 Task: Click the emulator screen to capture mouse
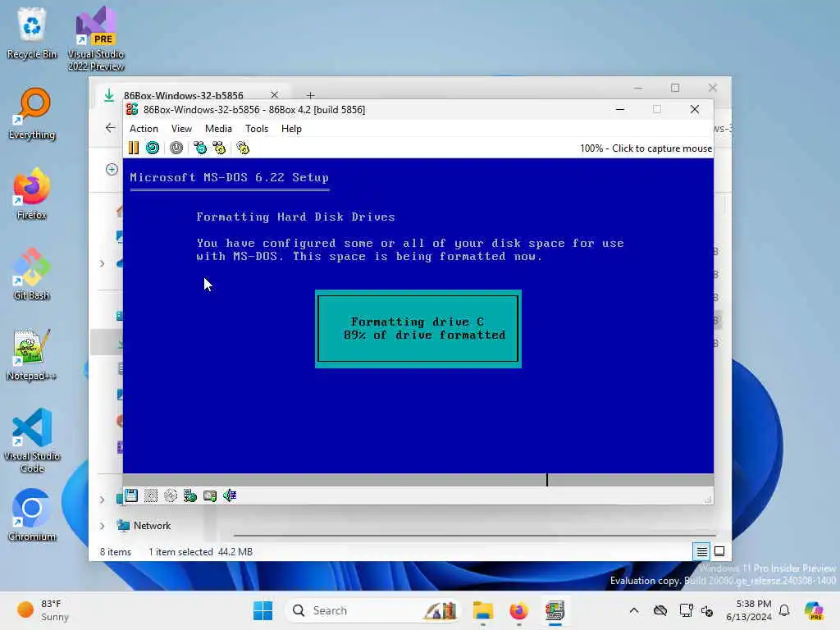(418, 316)
